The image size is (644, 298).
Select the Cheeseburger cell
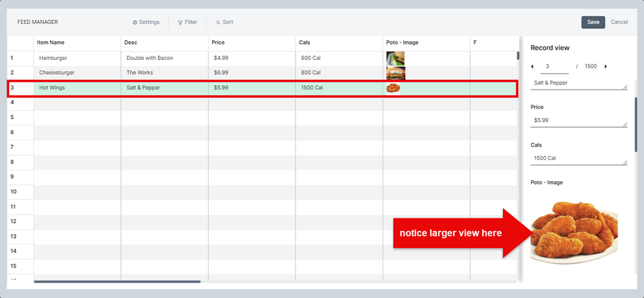click(77, 73)
